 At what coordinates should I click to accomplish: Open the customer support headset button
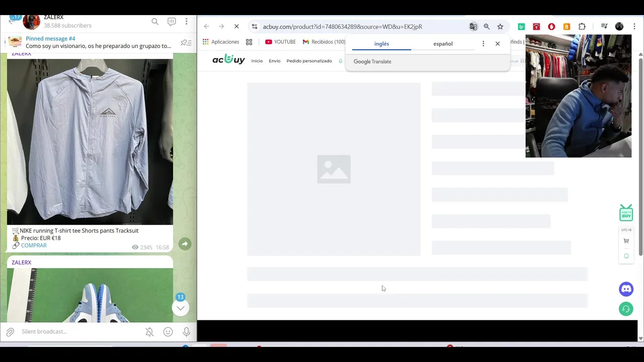(x=626, y=309)
